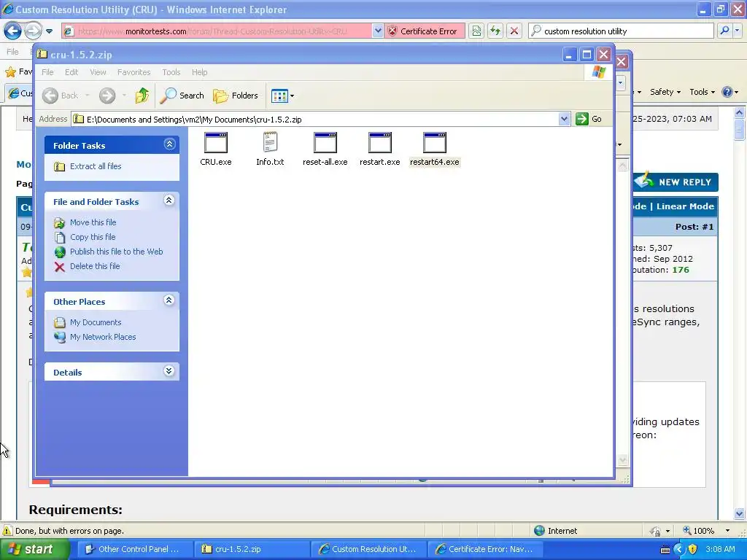Click Publish this file to the Web
This screenshot has height=560, width=747.
point(116,252)
